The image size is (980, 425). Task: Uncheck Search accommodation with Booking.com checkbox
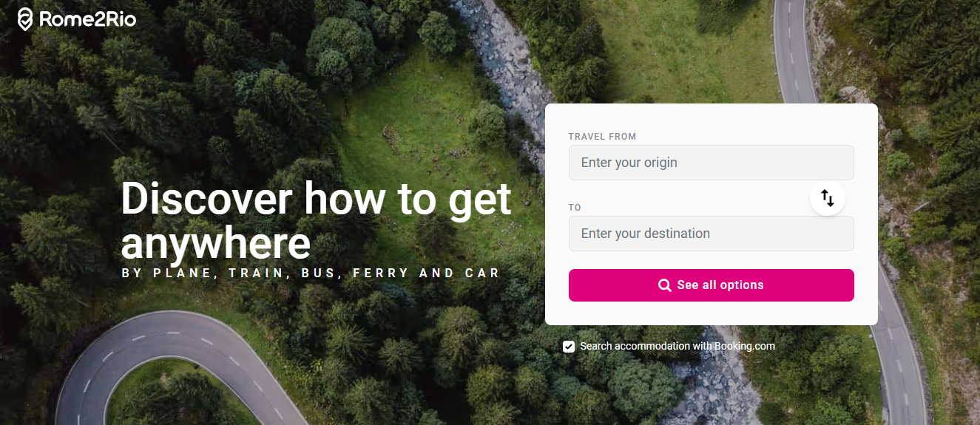569,346
